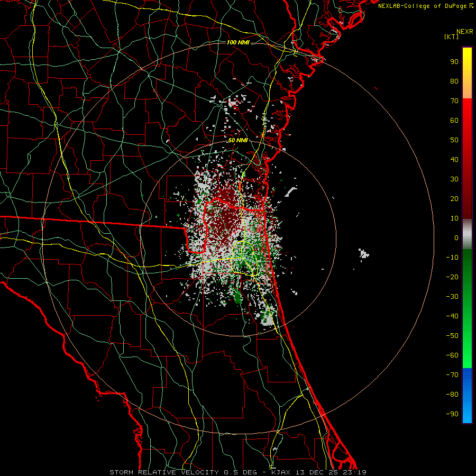Screen dimensions: 476x476
Task: Click the blue segment of the velocity color bar
Action: (x=467, y=395)
